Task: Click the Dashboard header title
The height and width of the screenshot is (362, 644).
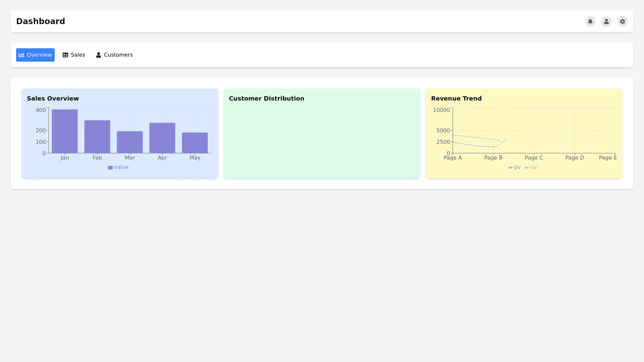Action: pos(41,21)
